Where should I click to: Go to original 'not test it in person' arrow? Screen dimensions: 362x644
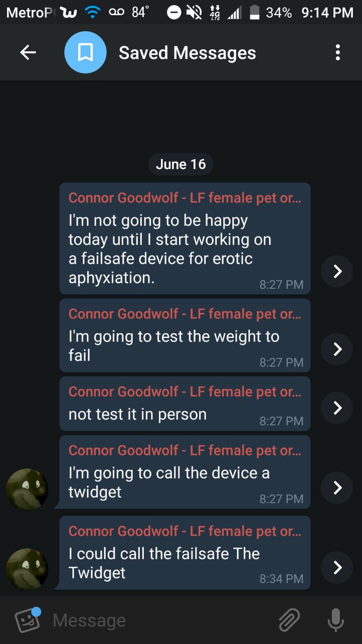pos(337,408)
